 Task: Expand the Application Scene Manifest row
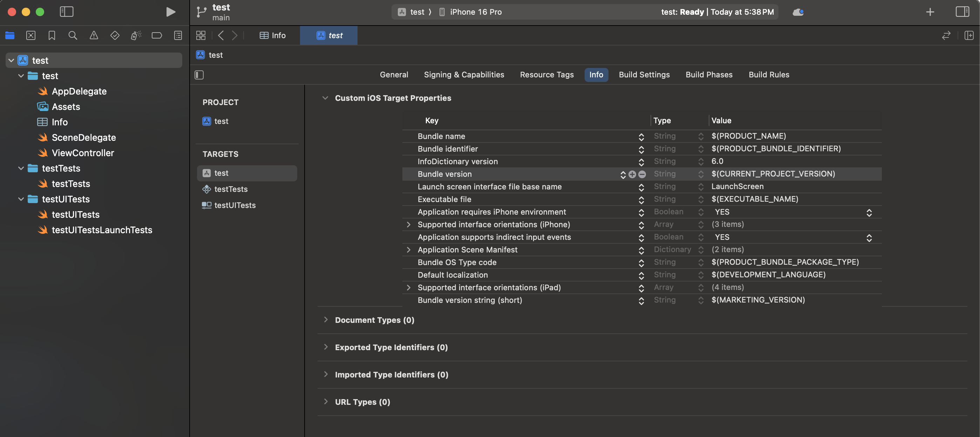click(408, 250)
